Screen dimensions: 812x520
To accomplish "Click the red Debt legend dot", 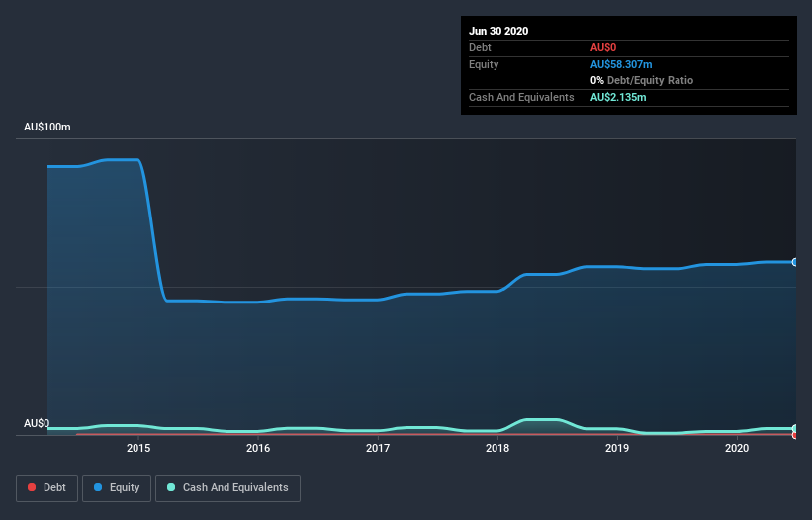I will click(32, 487).
